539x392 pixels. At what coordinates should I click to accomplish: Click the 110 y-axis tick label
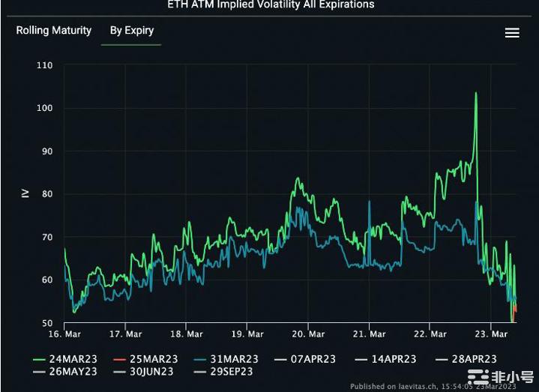point(44,65)
